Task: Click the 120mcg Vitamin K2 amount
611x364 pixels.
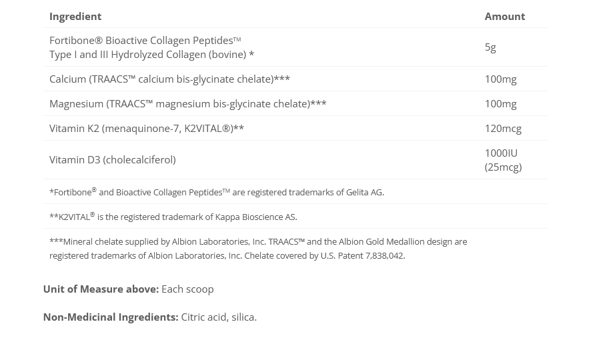Action: (x=503, y=128)
